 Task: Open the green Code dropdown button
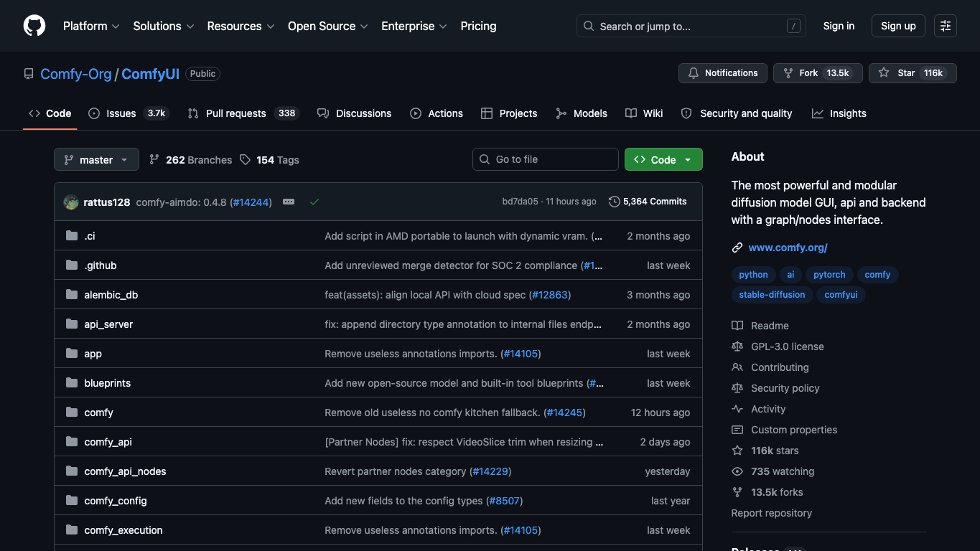[663, 159]
